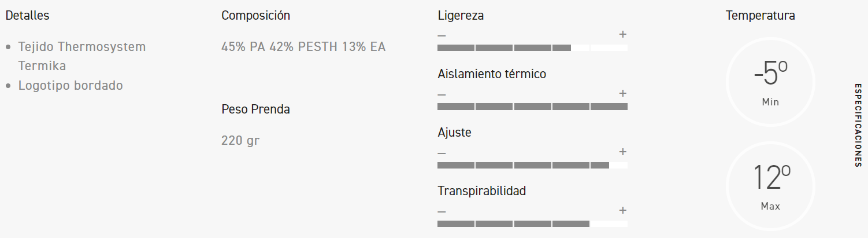Click minus sign under Transpirabilidad
Screen dimensions: 868x238
(x=442, y=211)
